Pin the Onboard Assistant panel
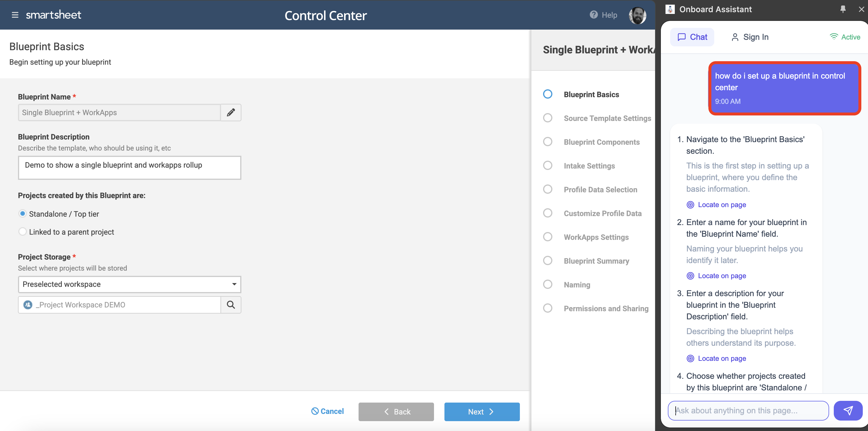Image resolution: width=868 pixels, height=431 pixels. 843,9
